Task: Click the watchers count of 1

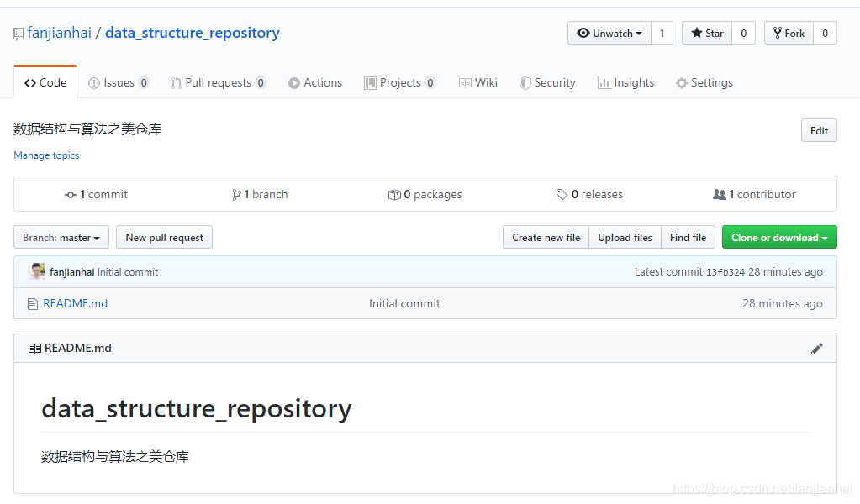Action: pos(662,33)
